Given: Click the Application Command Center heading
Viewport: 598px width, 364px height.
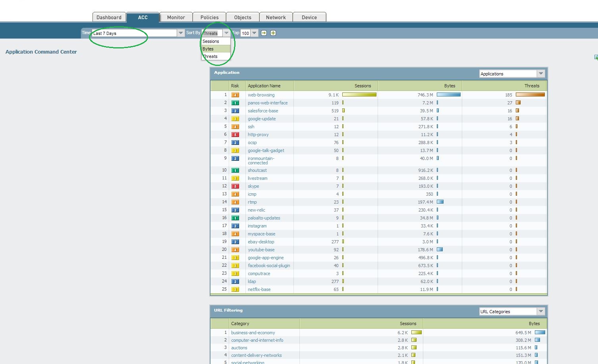Looking at the screenshot, I should (41, 52).
